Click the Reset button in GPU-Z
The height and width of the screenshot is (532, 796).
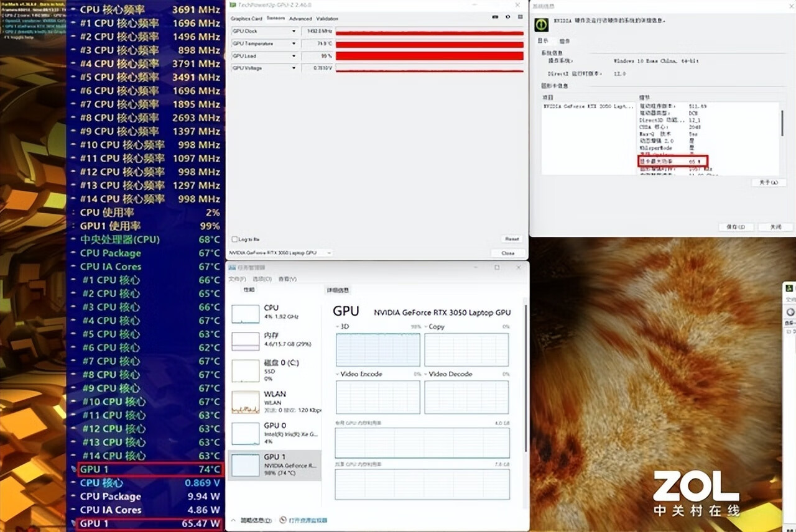coord(511,239)
